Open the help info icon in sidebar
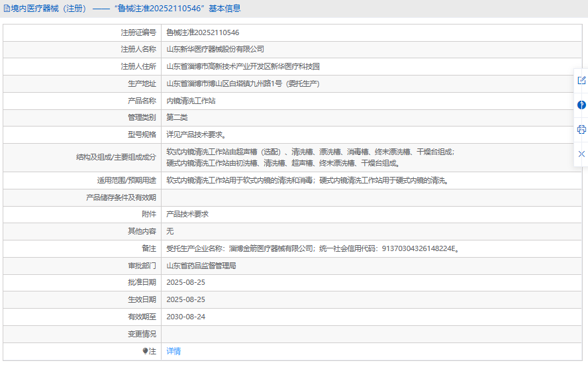Viewport: 588px width, 365px height. tap(581, 105)
